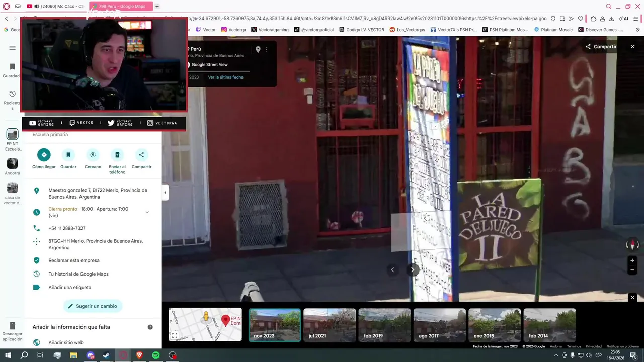Expand minimap fullscreen icon
Screen dimensions: 644x362
tap(174, 335)
